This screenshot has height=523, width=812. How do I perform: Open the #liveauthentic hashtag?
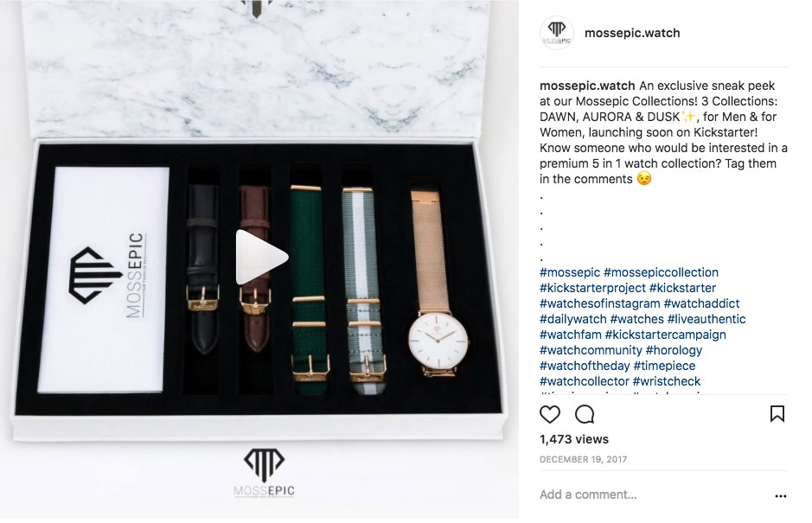[x=707, y=319]
